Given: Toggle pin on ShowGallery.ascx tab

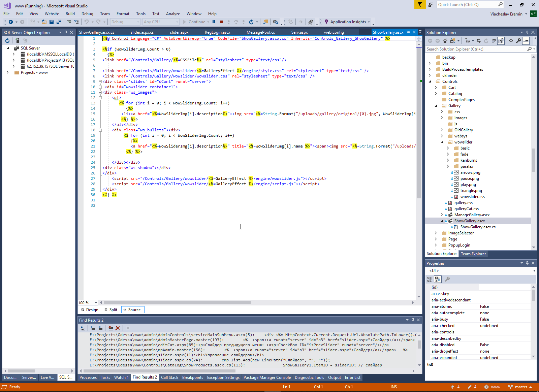Looking at the screenshot, I should [x=408, y=32].
